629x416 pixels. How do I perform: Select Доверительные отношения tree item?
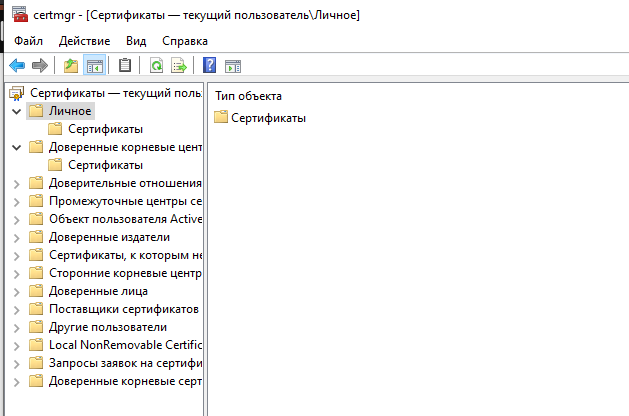125,183
